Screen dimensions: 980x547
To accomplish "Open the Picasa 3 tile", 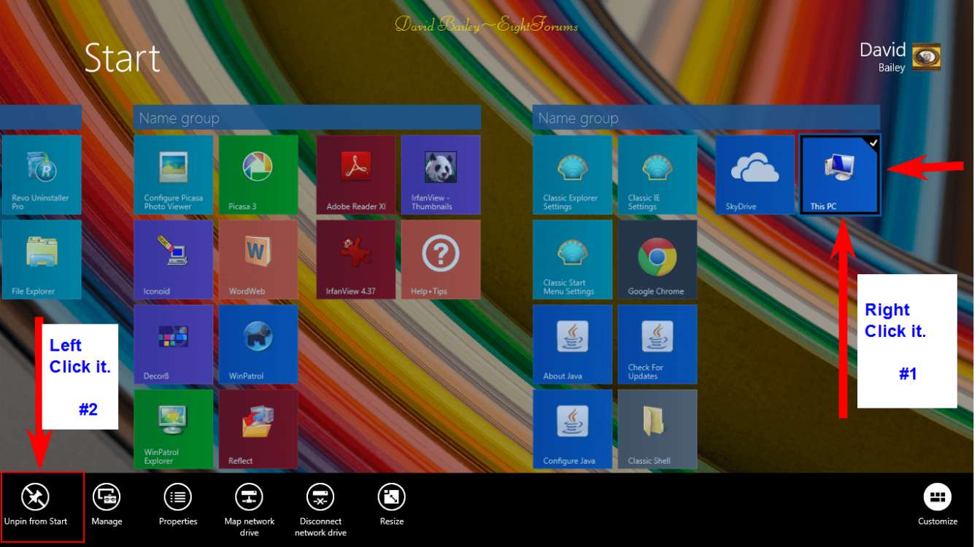I will coord(258,174).
